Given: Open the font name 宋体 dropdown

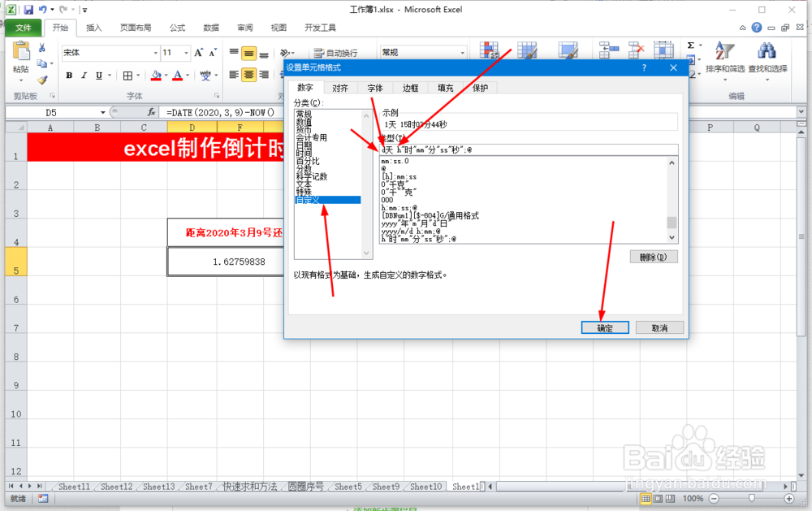Looking at the screenshot, I should 155,53.
